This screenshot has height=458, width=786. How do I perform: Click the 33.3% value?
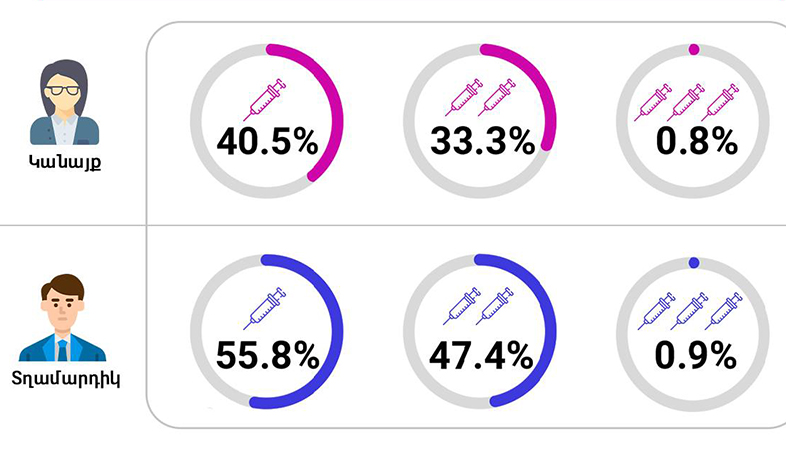(482, 143)
